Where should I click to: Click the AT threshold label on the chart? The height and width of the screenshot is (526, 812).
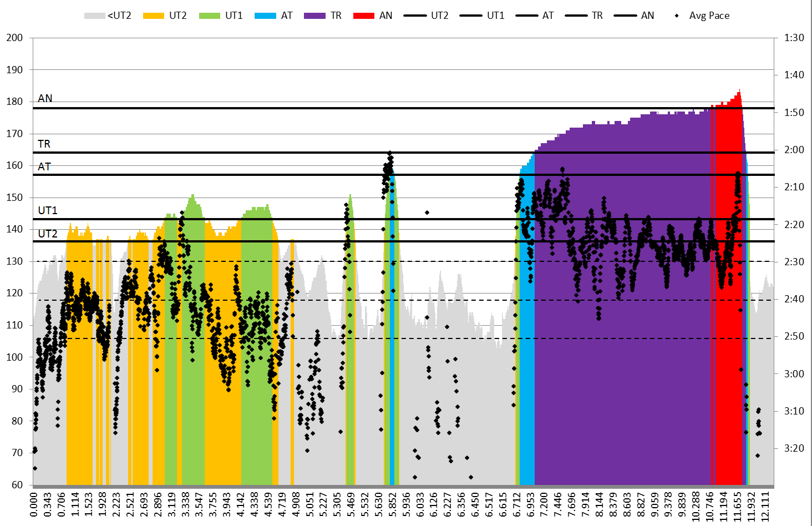point(44,166)
